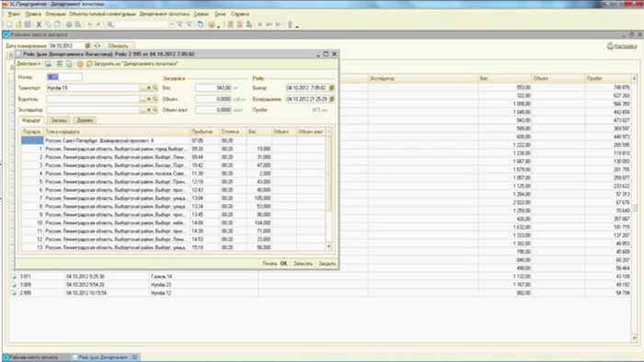
Task: Expand the search combo box arrow in toolbar
Action: [172, 25]
